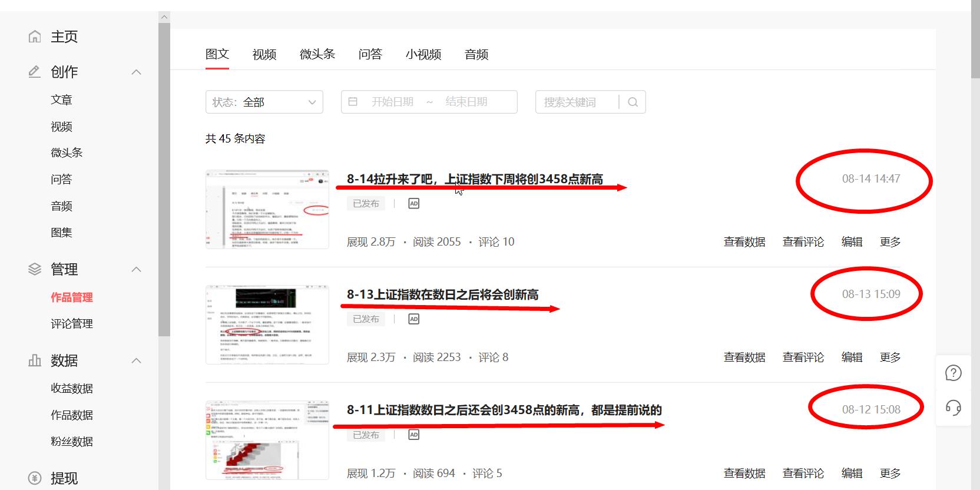Screen dimensions: 980x490
Task: Open the customer service headset icon
Action: point(953,408)
